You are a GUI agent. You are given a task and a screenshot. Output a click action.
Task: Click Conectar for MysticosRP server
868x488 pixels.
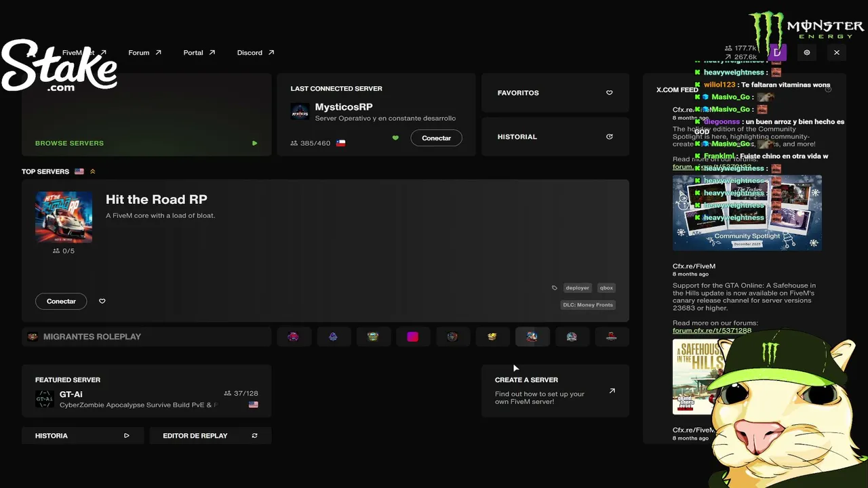436,138
